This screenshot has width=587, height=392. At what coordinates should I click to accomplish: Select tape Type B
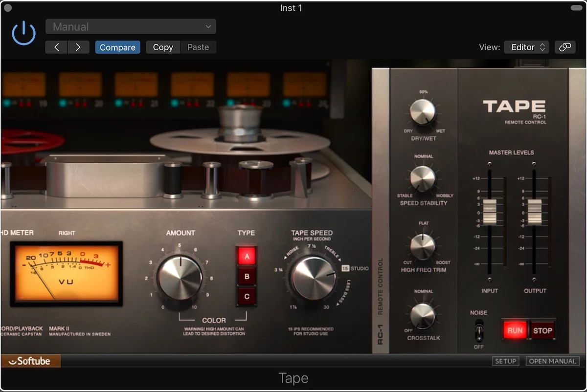pyautogui.click(x=247, y=277)
